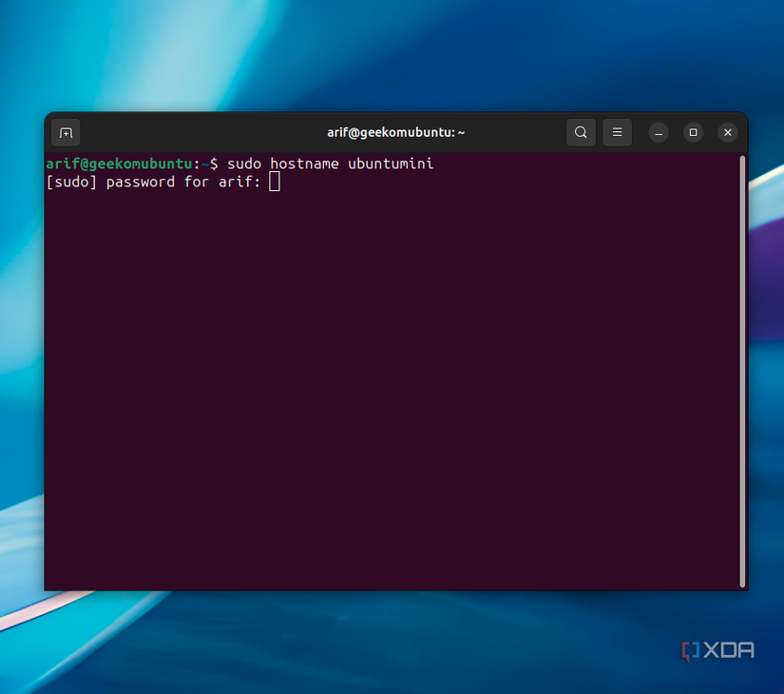Click the tilde home directory symbol in the title
Viewport: 784px width, 694px height.
point(460,132)
